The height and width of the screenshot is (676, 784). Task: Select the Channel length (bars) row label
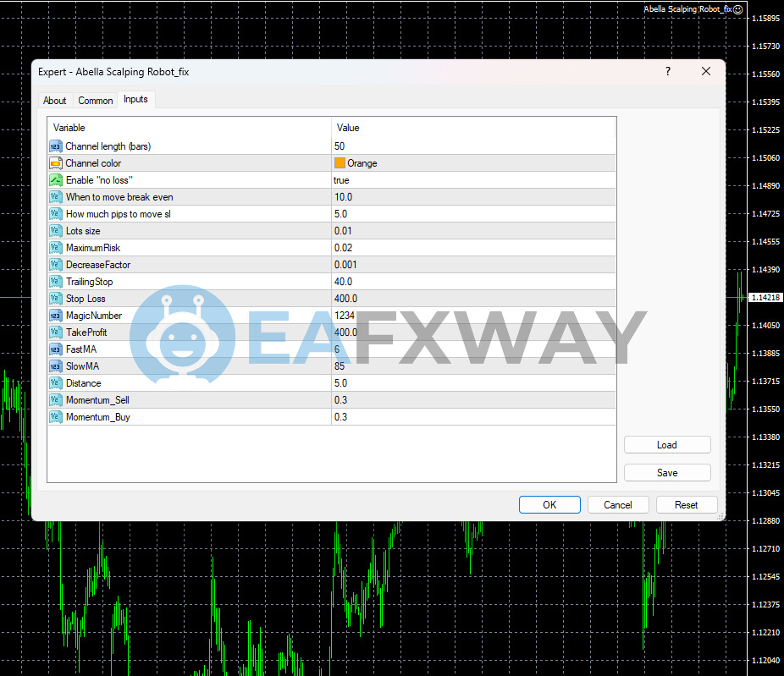click(108, 146)
